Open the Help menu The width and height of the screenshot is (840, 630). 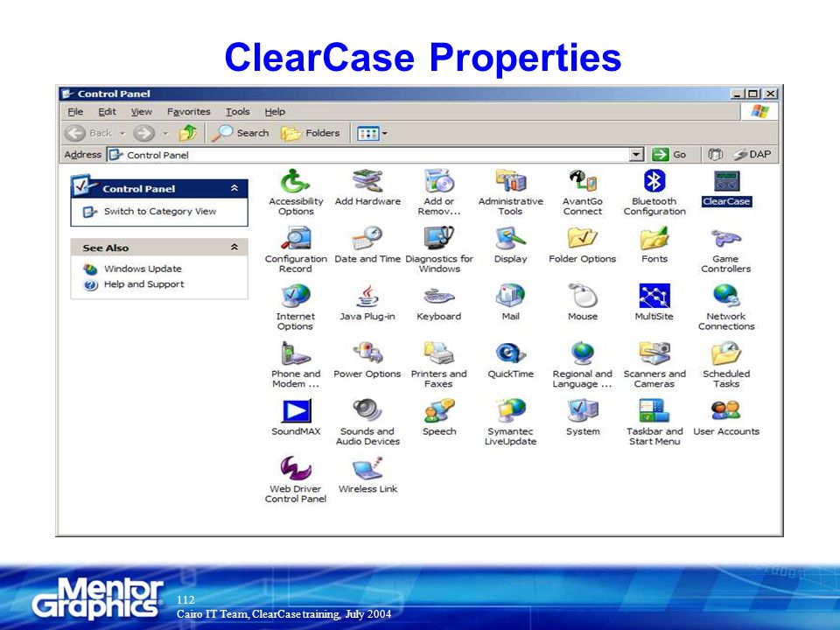(x=275, y=111)
